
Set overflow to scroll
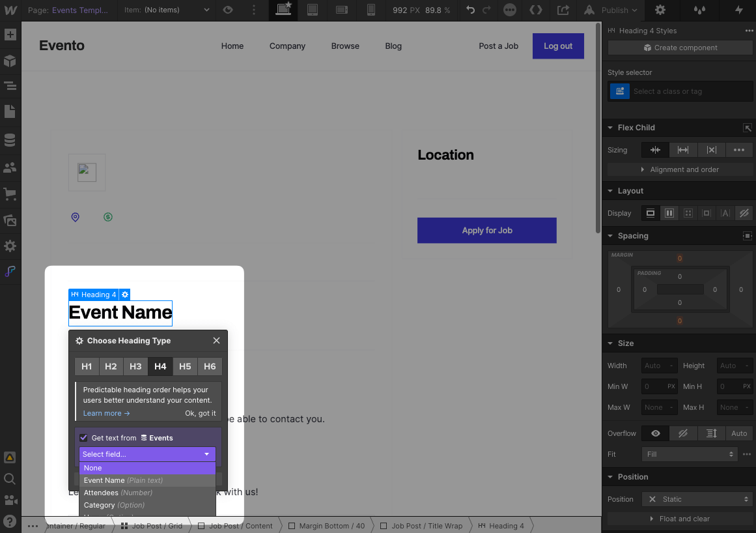click(x=711, y=433)
